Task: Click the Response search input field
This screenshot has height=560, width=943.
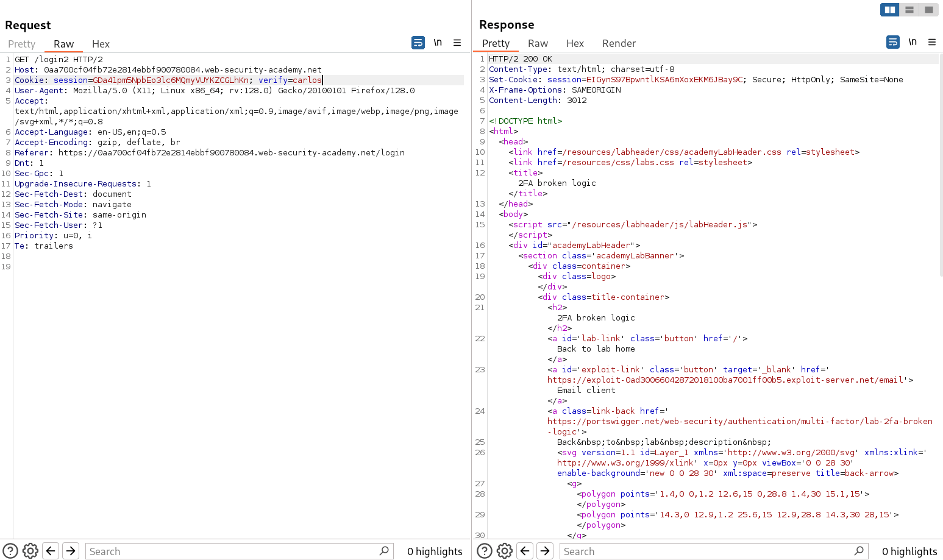Action: 707,551
